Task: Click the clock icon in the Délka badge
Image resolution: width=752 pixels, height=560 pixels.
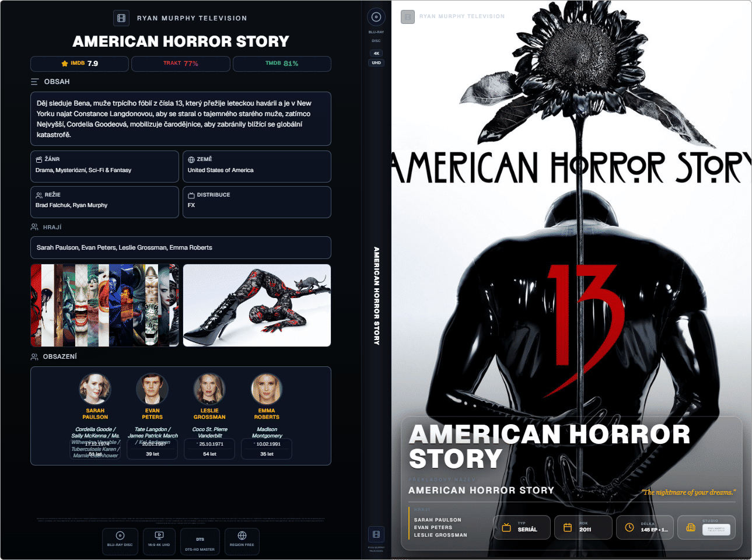Action: coord(629,527)
